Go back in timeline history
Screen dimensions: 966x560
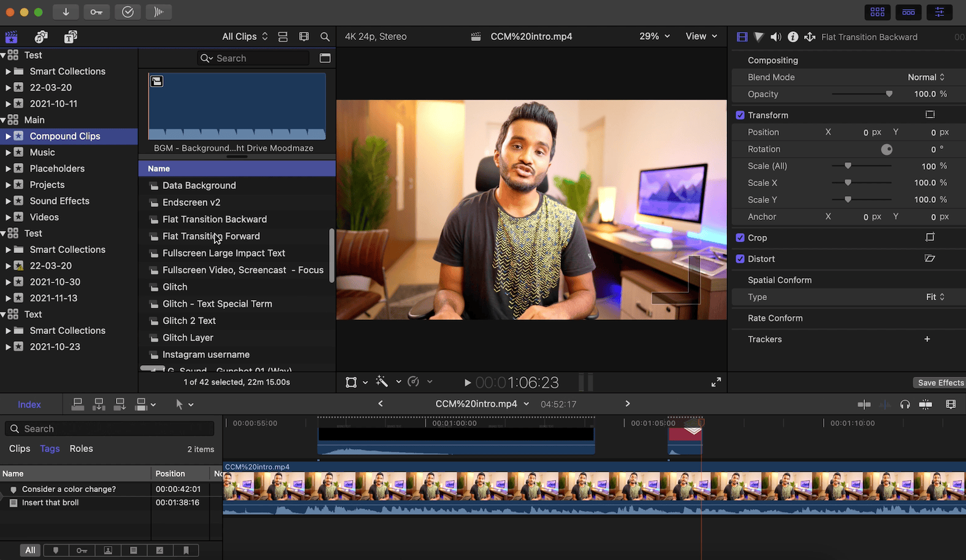coord(381,404)
